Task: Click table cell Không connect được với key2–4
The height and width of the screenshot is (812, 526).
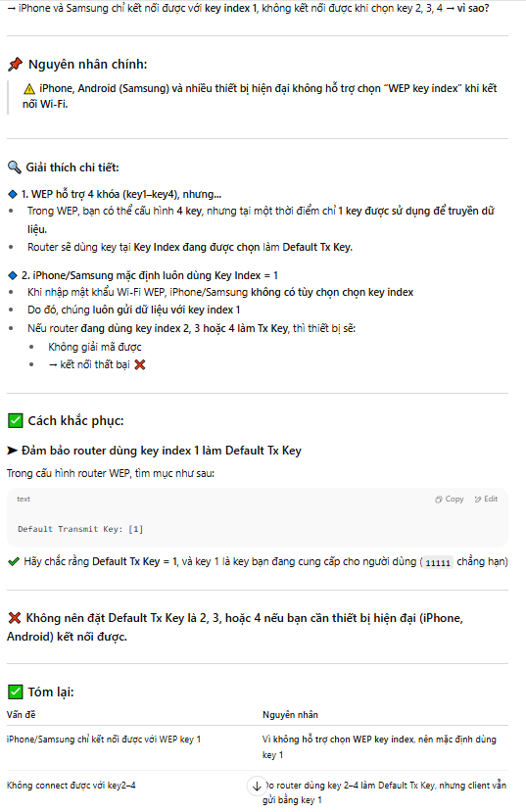Action: coord(71,786)
